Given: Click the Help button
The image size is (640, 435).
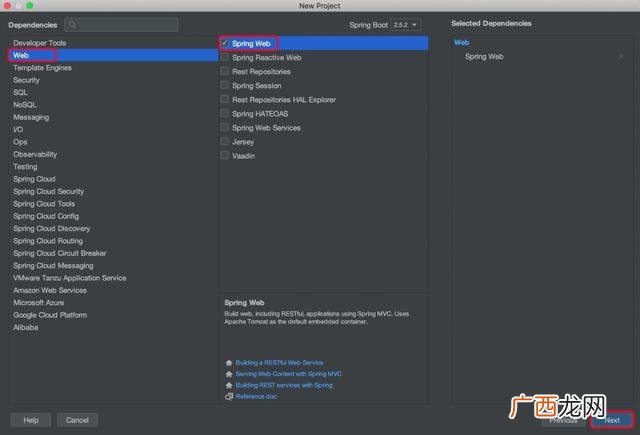Looking at the screenshot, I should point(31,420).
